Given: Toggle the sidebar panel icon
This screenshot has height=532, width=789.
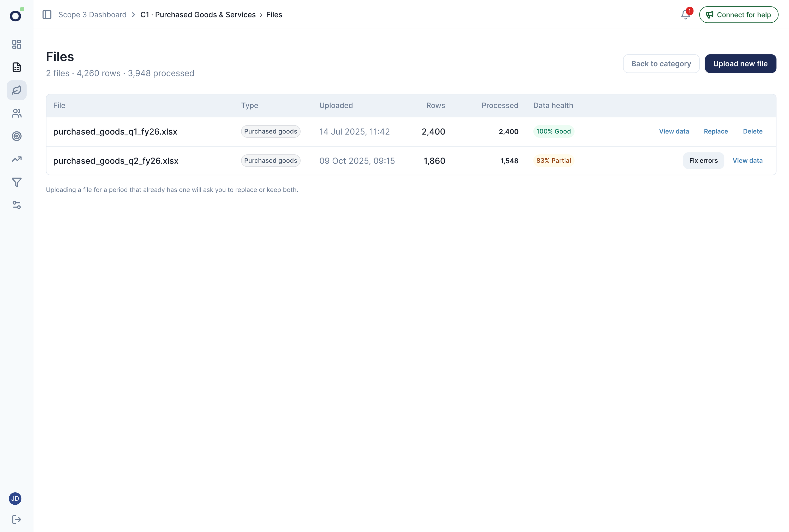Looking at the screenshot, I should (47, 15).
